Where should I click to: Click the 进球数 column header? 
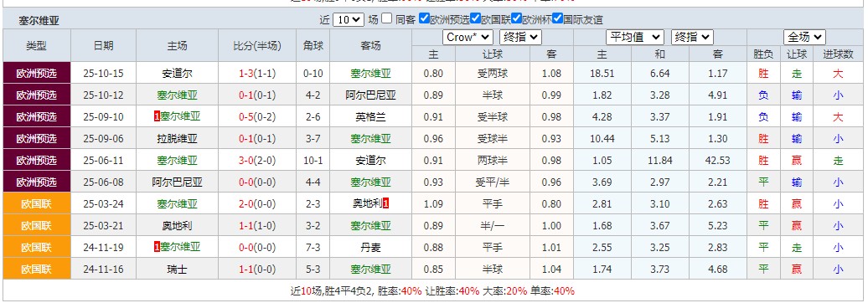point(838,54)
